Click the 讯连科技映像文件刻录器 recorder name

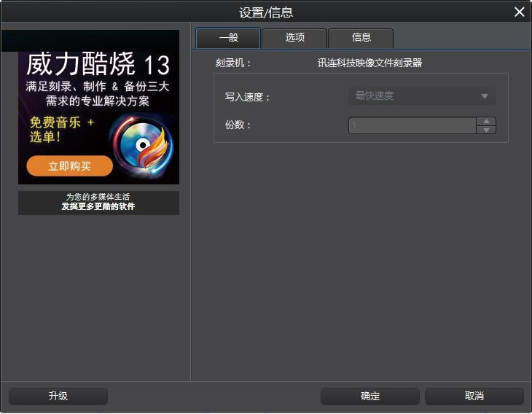pos(369,63)
